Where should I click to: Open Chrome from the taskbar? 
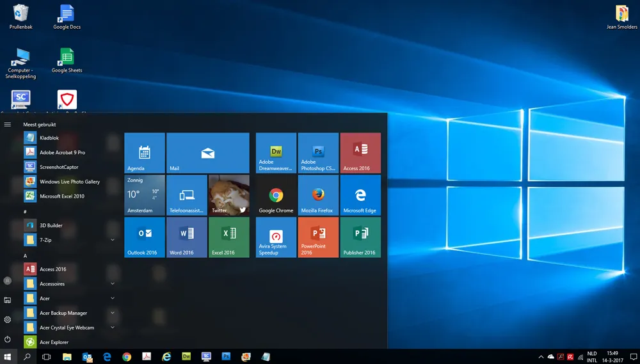[127, 357]
